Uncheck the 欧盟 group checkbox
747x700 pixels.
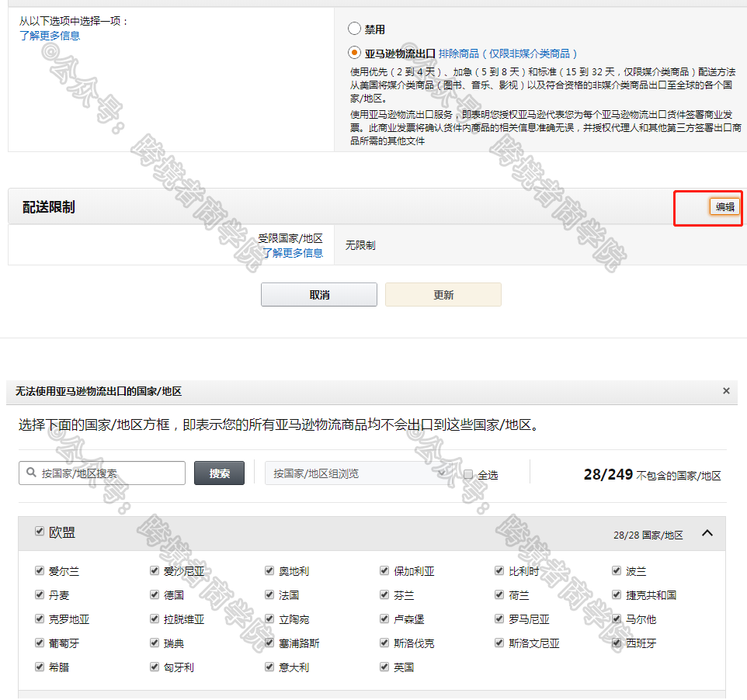[39, 532]
